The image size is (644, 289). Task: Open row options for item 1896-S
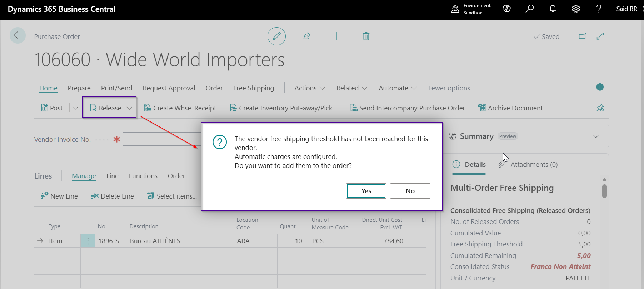pos(88,241)
